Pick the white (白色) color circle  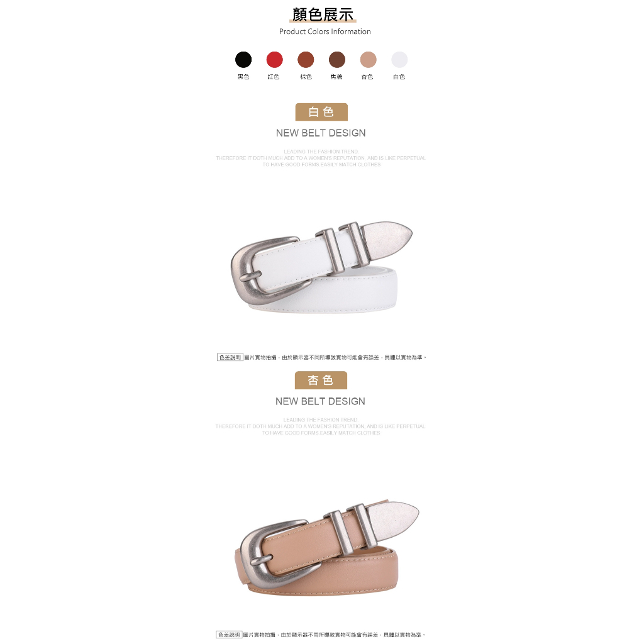399,60
